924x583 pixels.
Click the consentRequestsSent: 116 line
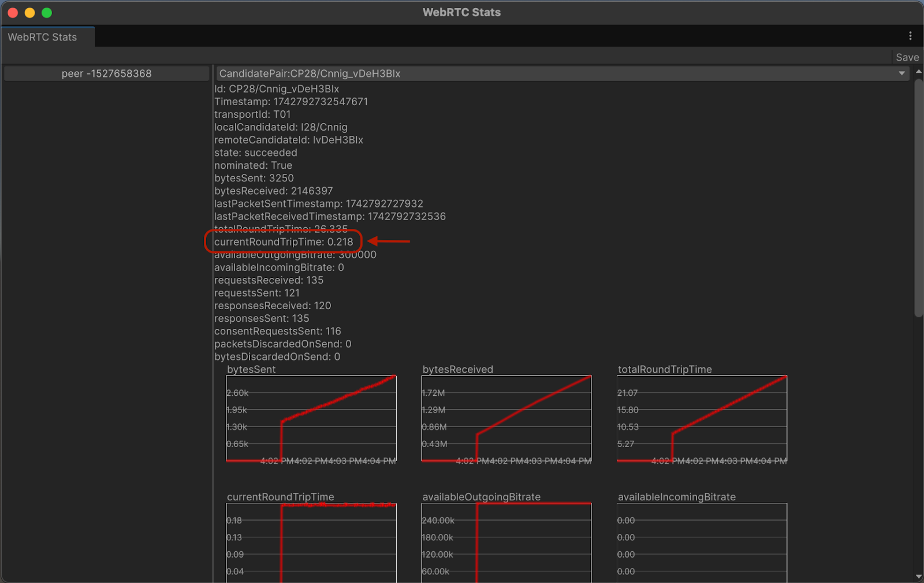click(x=278, y=331)
